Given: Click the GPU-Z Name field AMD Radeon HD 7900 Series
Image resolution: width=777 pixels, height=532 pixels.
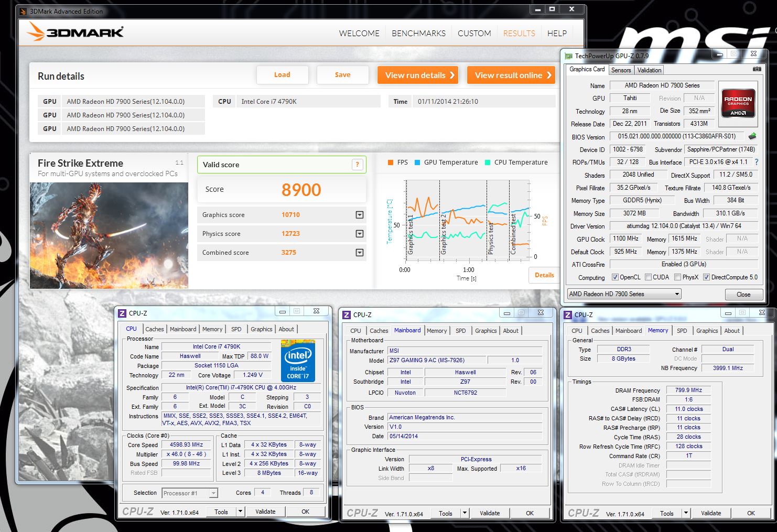Looking at the screenshot, I should click(x=662, y=85).
